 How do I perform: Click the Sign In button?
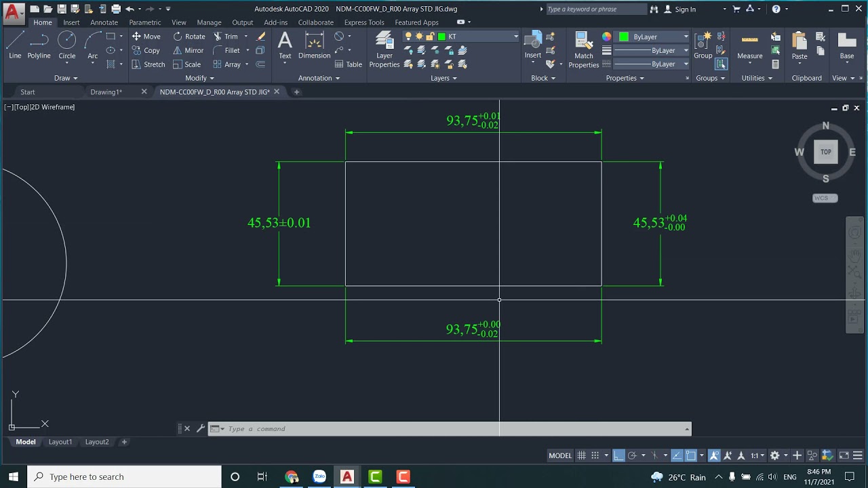(x=680, y=9)
